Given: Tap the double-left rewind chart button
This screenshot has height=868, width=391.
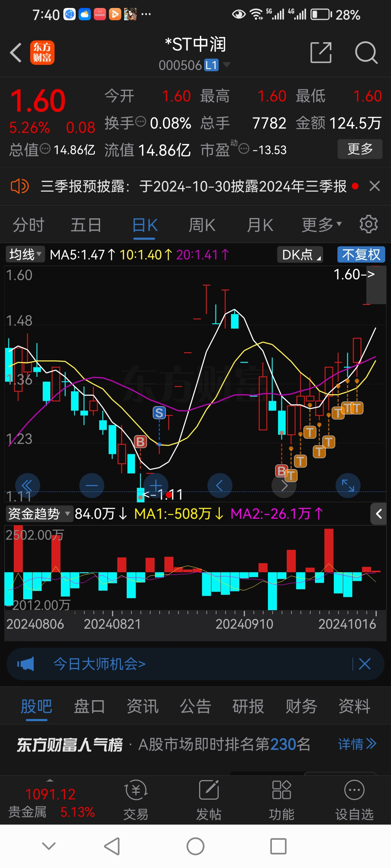Looking at the screenshot, I should point(28,485).
